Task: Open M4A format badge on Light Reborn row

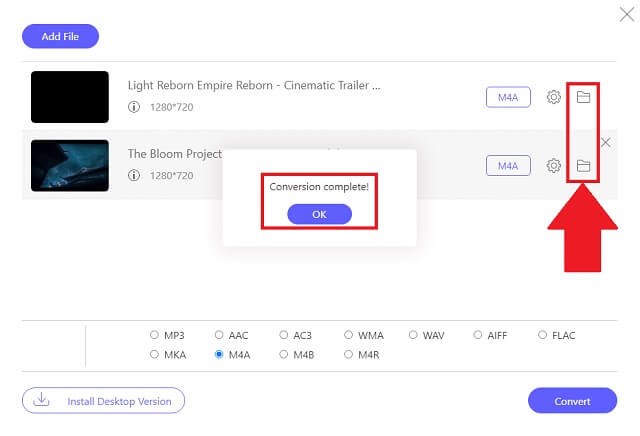Action: click(x=508, y=97)
